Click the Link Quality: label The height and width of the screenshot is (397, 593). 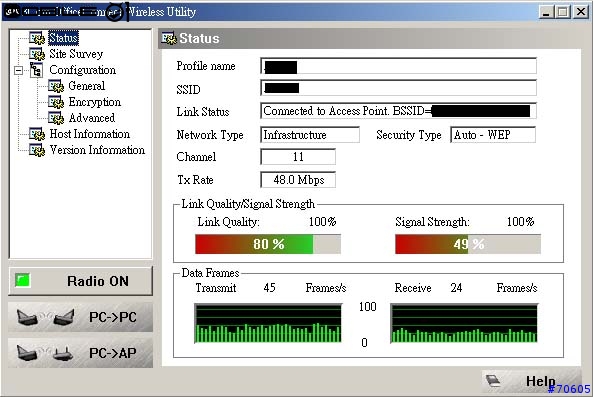coord(228,222)
